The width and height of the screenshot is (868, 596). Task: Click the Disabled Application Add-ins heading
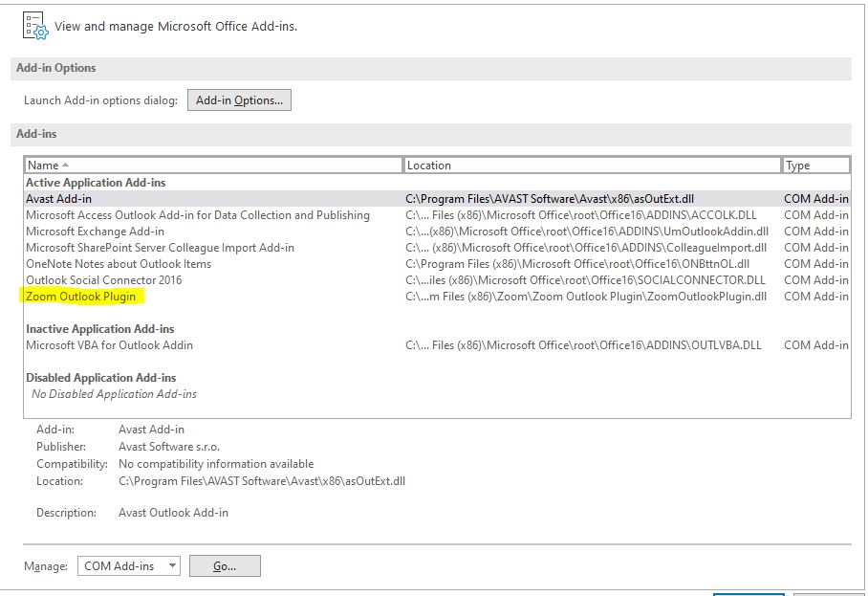(x=100, y=378)
